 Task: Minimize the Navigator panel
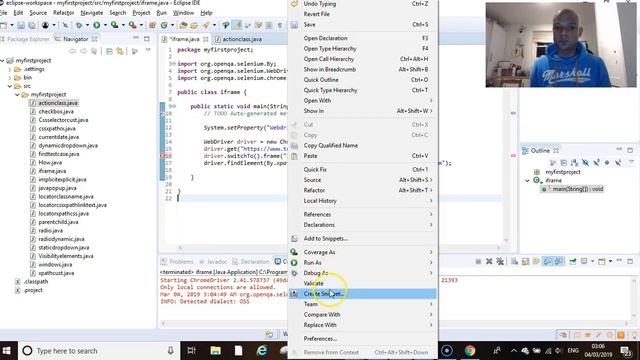coord(136,38)
